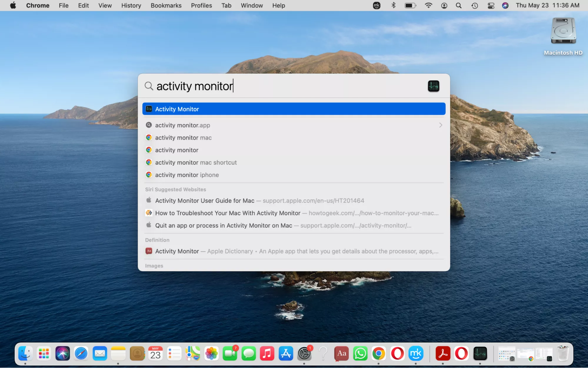
Task: Open the Dictionary app in the Dock
Action: point(341,354)
